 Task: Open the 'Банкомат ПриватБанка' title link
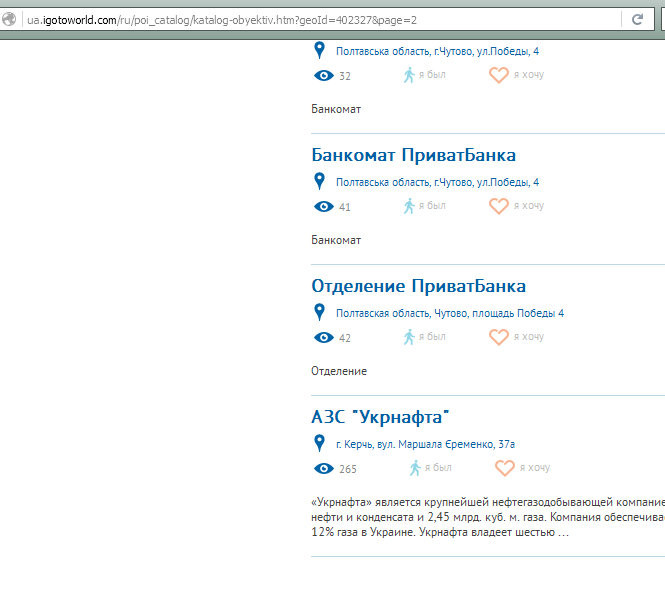tap(414, 155)
